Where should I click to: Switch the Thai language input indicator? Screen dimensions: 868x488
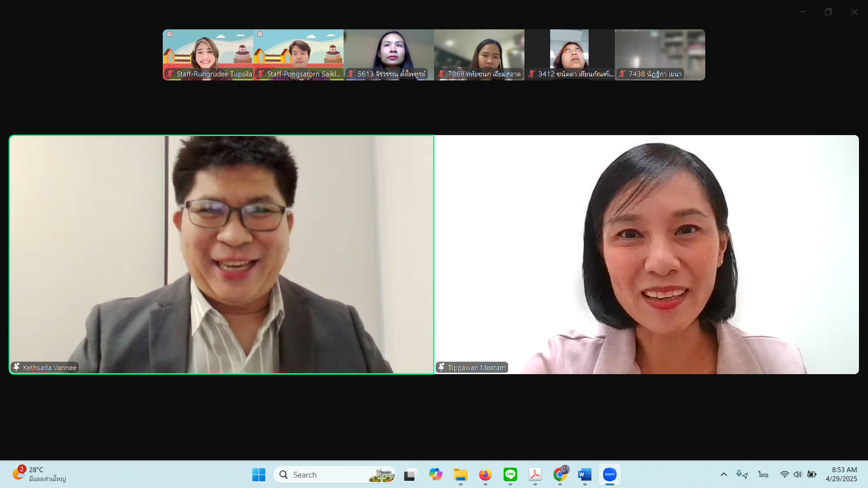[763, 474]
